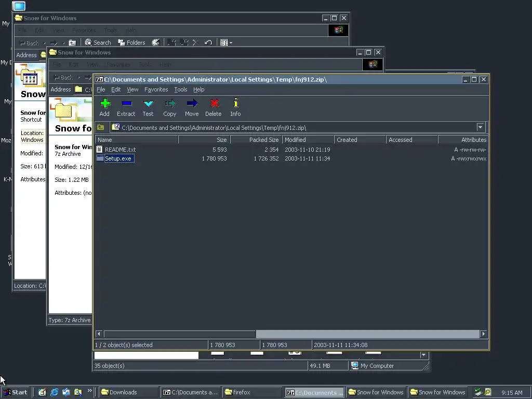This screenshot has height=399, width=532.
Task: Select the README.txt file row
Action: [291, 150]
